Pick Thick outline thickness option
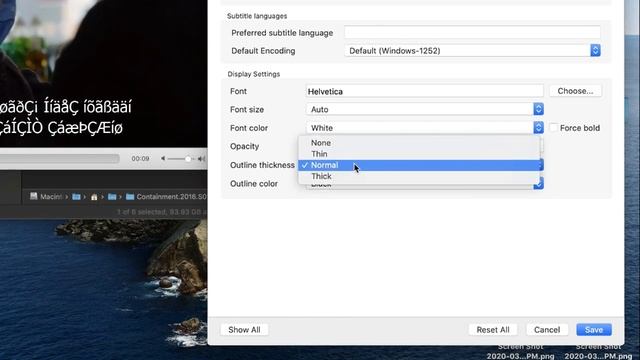Viewport: 640px width, 360px height. coord(419,176)
